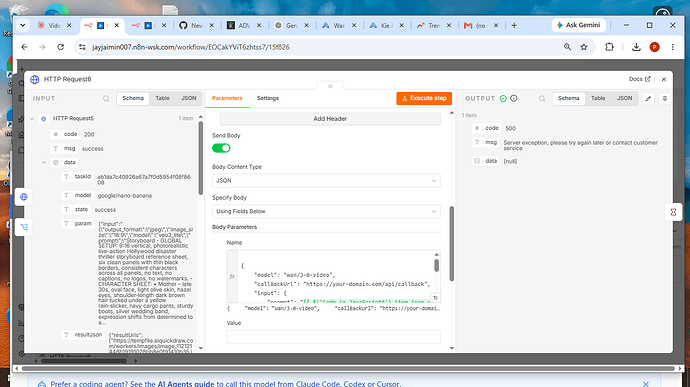Click the bottom horizontal page scrollbar
Viewport: 690px width, 387px height.
click(348, 369)
